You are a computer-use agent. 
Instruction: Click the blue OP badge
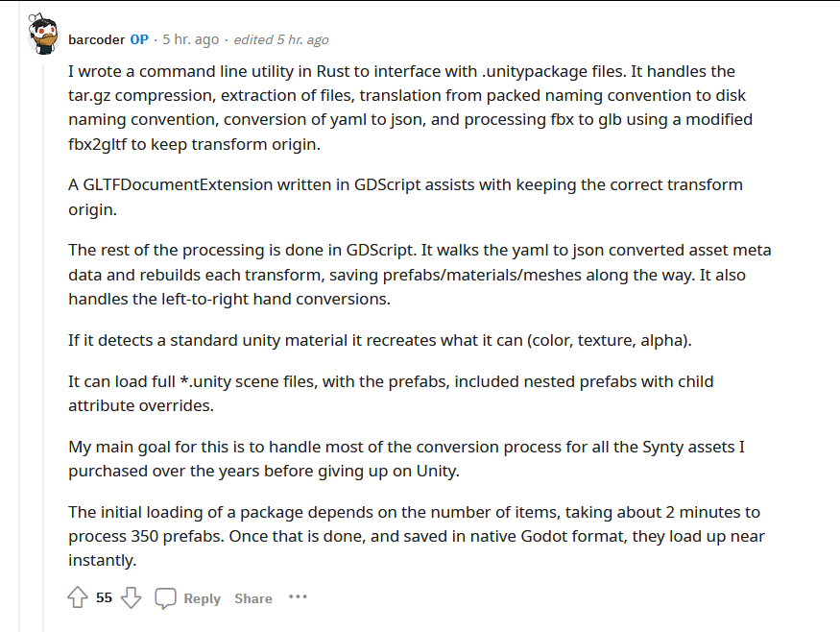click(139, 39)
